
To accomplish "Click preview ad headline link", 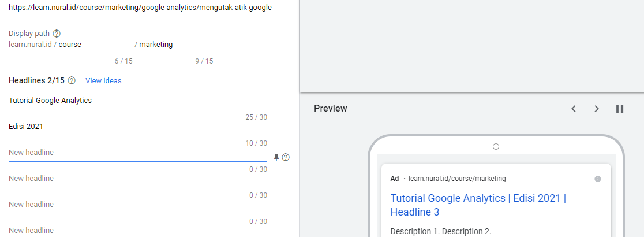I will pyautogui.click(x=478, y=205).
